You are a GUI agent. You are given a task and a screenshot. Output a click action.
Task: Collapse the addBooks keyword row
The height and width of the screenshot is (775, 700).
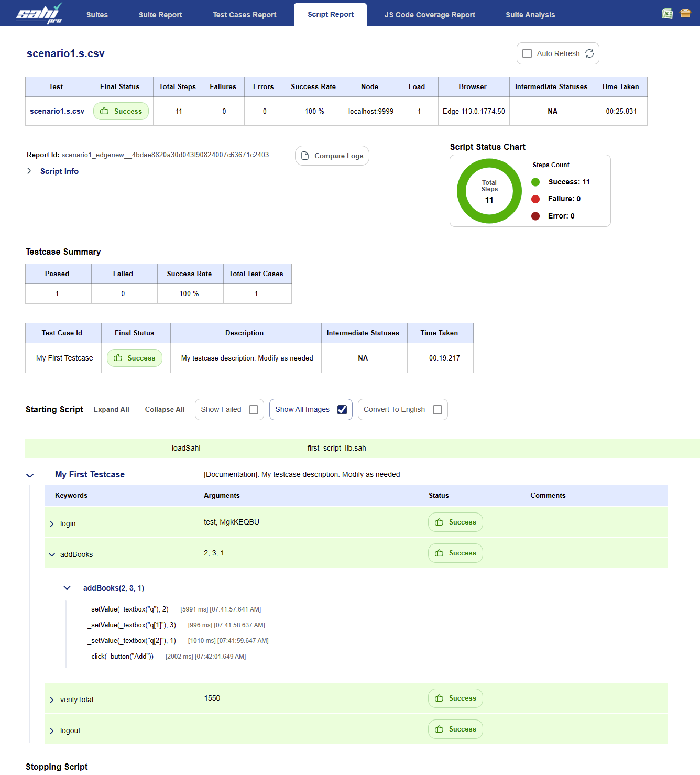[x=52, y=555]
